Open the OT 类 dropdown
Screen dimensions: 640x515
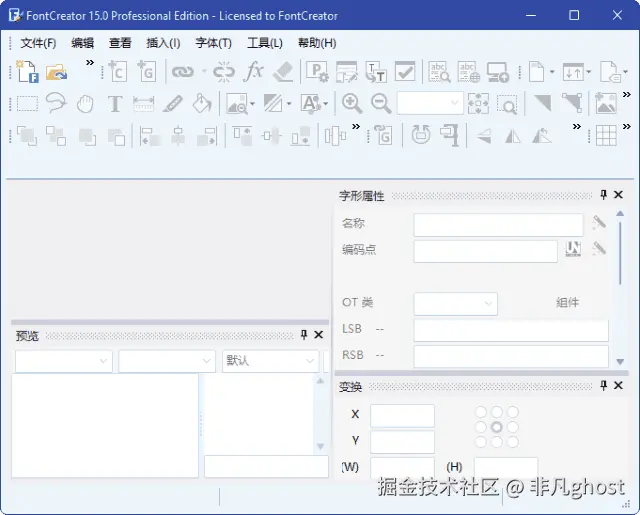pos(456,304)
